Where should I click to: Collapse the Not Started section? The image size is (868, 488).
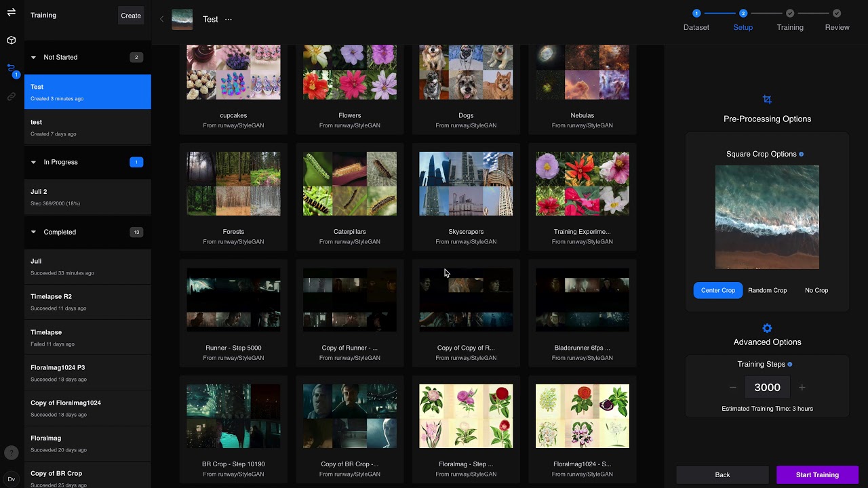tap(33, 58)
